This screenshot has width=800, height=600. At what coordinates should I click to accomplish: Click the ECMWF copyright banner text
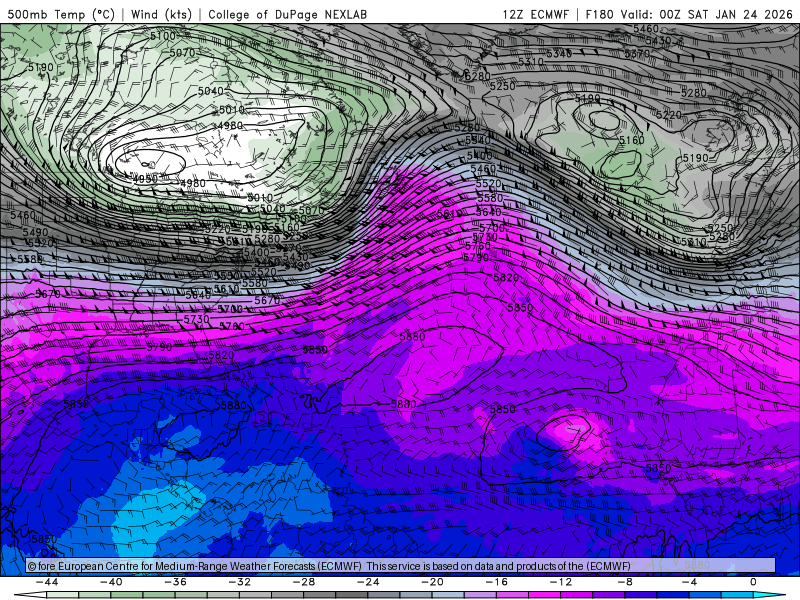pos(329,566)
